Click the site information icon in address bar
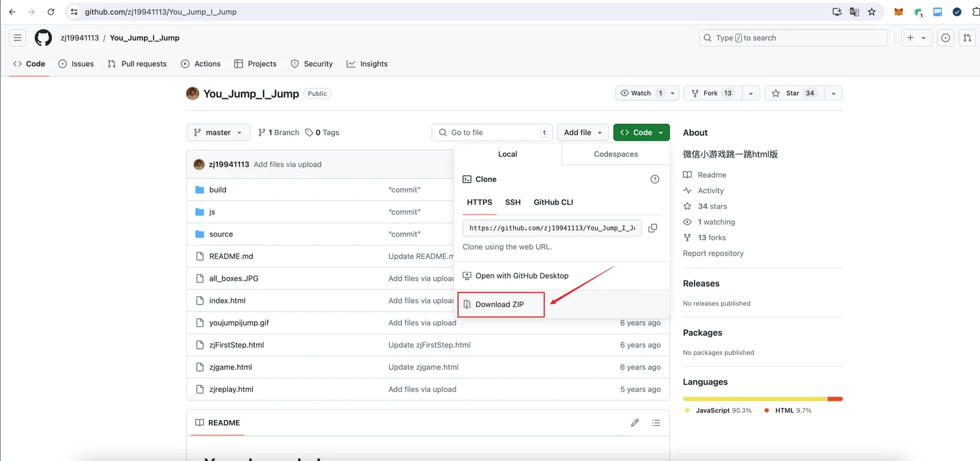Screen dimensions: 980x461 [74, 12]
